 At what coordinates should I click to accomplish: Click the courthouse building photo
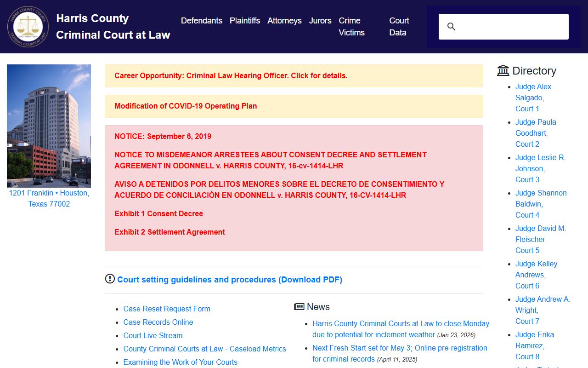pyautogui.click(x=49, y=126)
